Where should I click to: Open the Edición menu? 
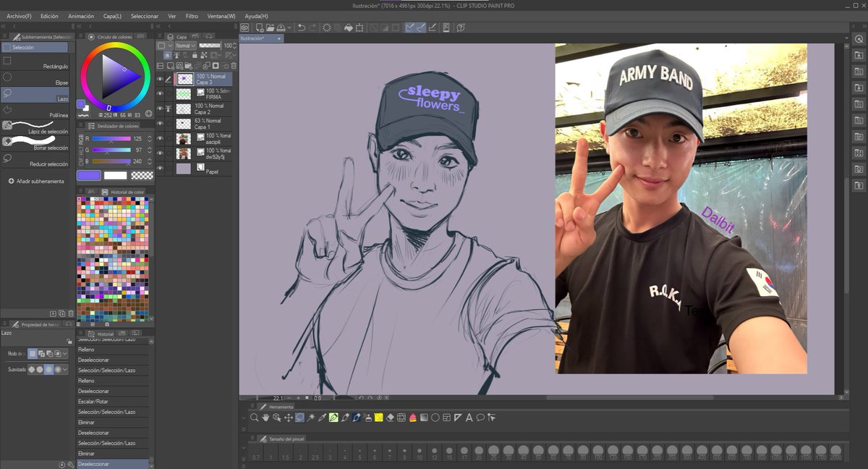tap(50, 16)
